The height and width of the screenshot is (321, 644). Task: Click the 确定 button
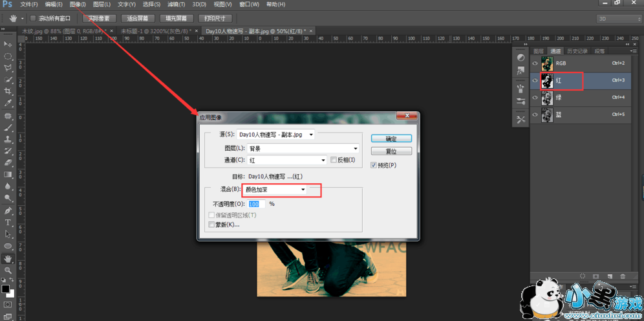tap(391, 138)
